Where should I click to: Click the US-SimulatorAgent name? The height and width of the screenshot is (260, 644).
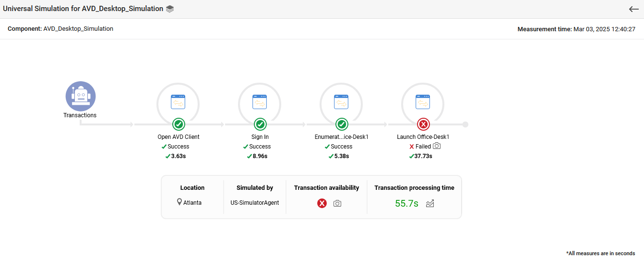point(254,203)
